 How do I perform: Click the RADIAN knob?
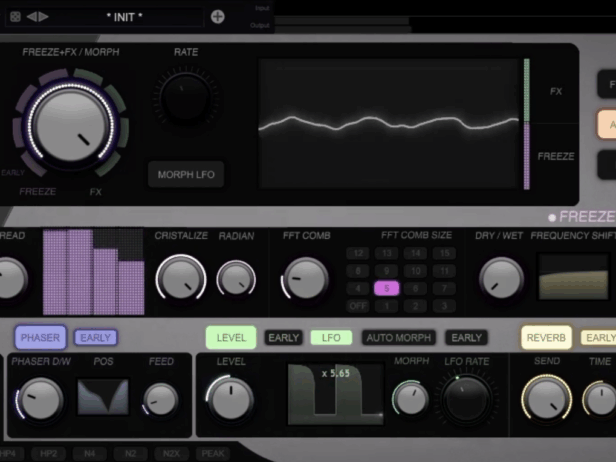click(236, 280)
